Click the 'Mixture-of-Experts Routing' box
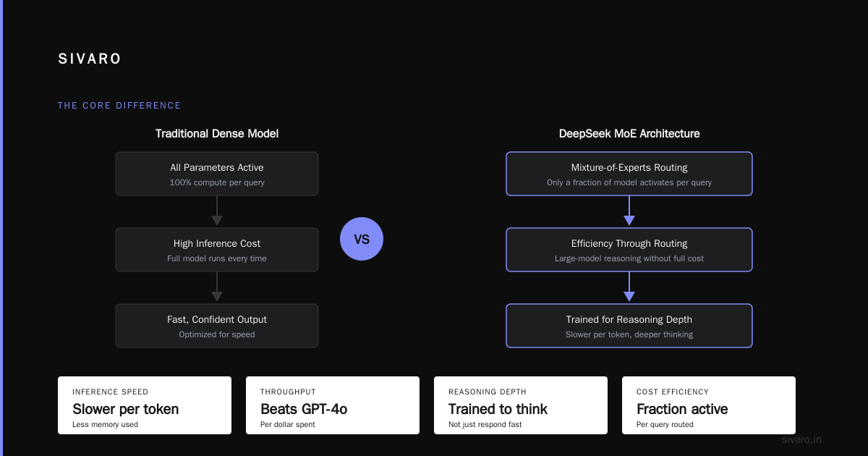The width and height of the screenshot is (868, 456). pos(629,174)
